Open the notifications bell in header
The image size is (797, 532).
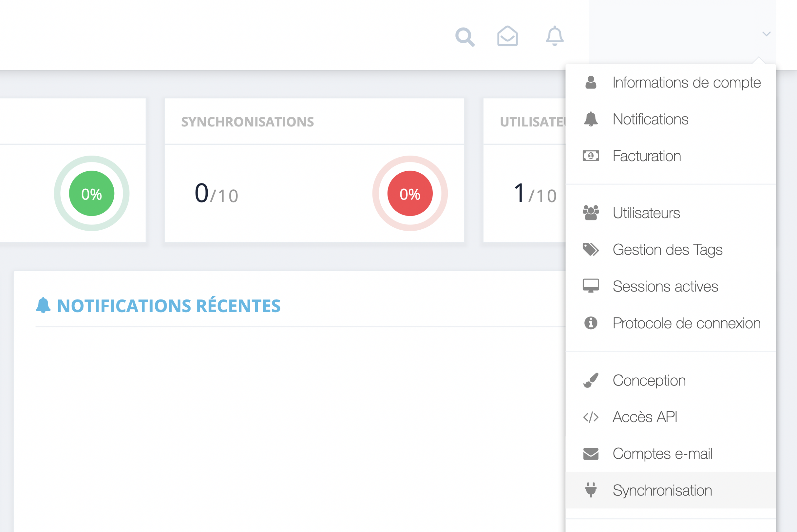(555, 36)
